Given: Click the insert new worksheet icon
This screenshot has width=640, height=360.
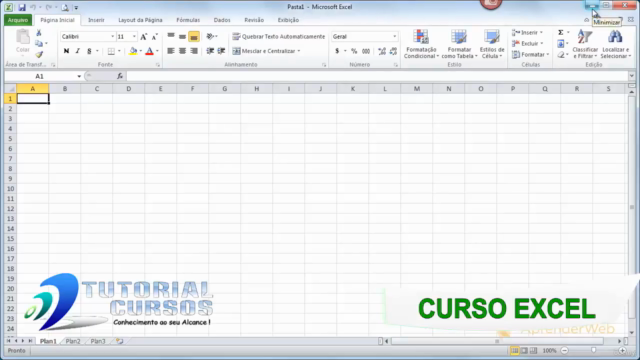Looking at the screenshot, I should 119,341.
